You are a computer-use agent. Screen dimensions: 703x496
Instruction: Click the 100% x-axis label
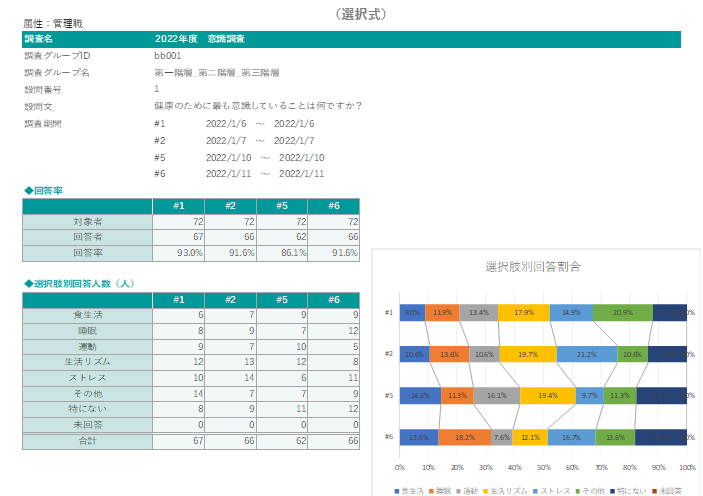tap(687, 467)
